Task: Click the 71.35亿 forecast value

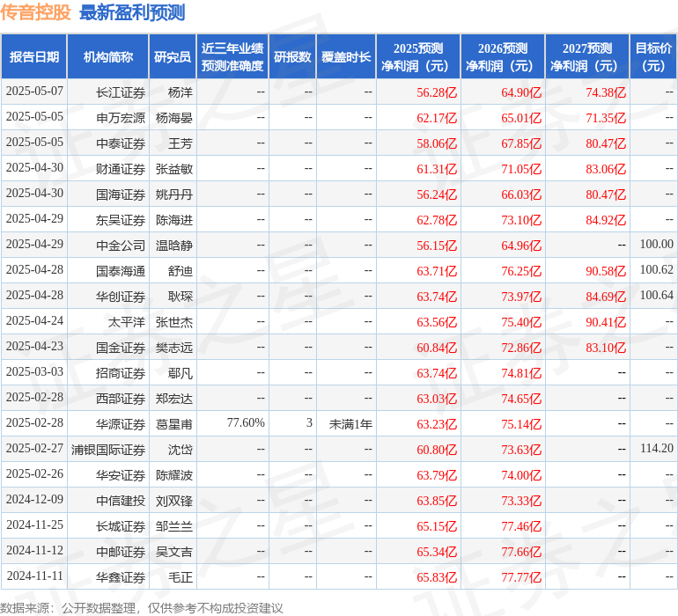Action: [606, 118]
